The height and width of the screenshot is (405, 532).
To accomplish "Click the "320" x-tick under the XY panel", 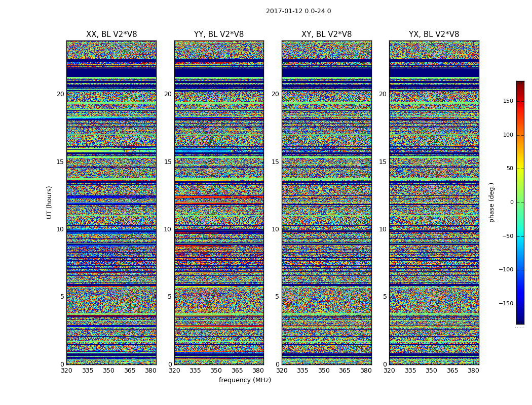I will coord(282,371).
